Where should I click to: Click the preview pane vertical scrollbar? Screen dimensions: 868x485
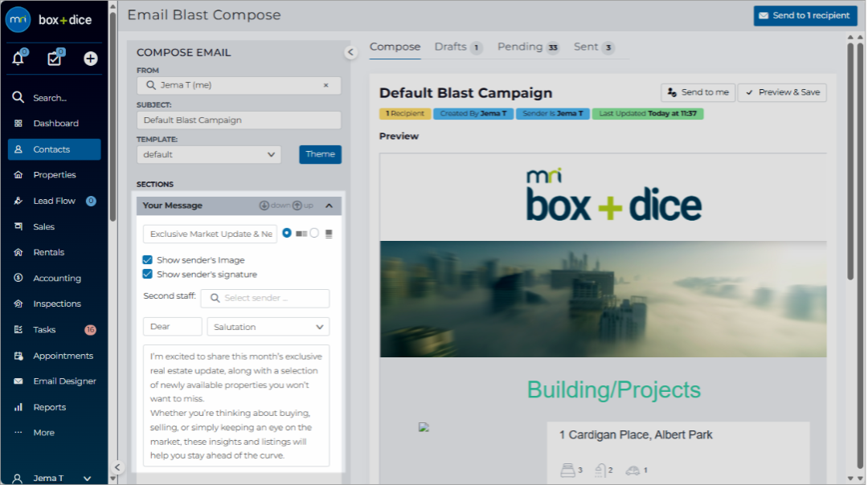pos(851,161)
